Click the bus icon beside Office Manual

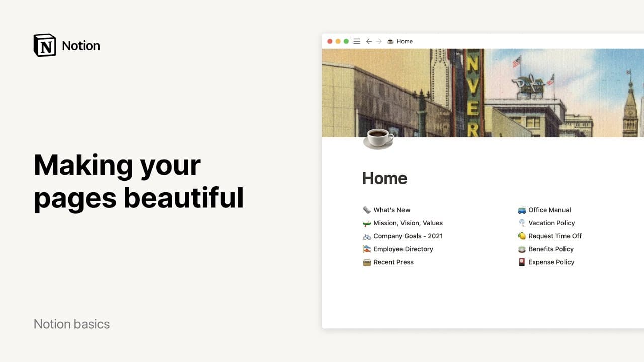pos(522,210)
